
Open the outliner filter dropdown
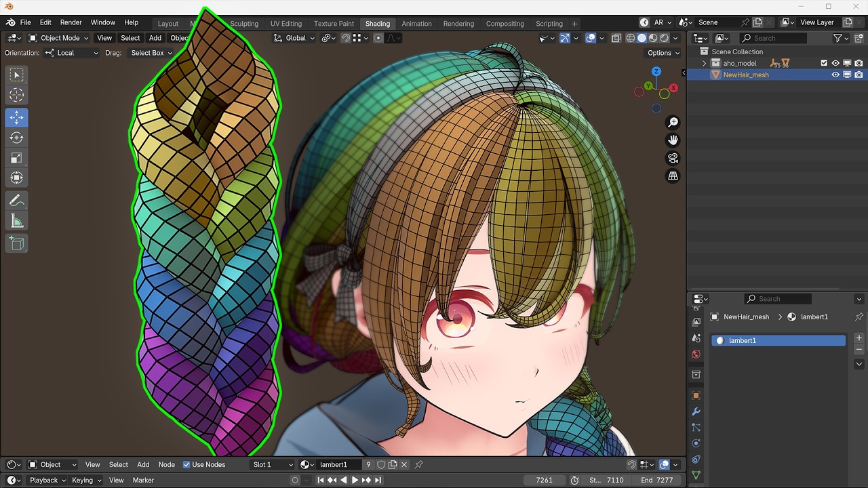pyautogui.click(x=841, y=38)
